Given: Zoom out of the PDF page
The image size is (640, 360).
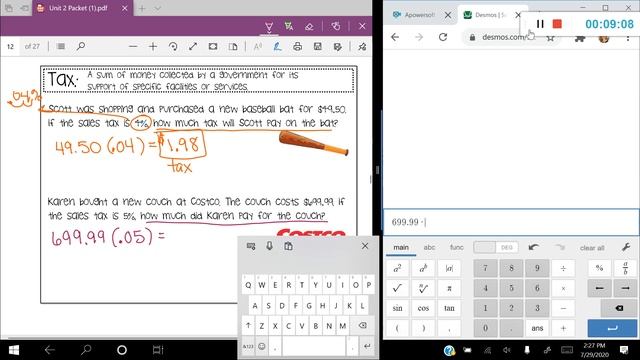Looking at the screenshot, I should pyautogui.click(x=133, y=47).
